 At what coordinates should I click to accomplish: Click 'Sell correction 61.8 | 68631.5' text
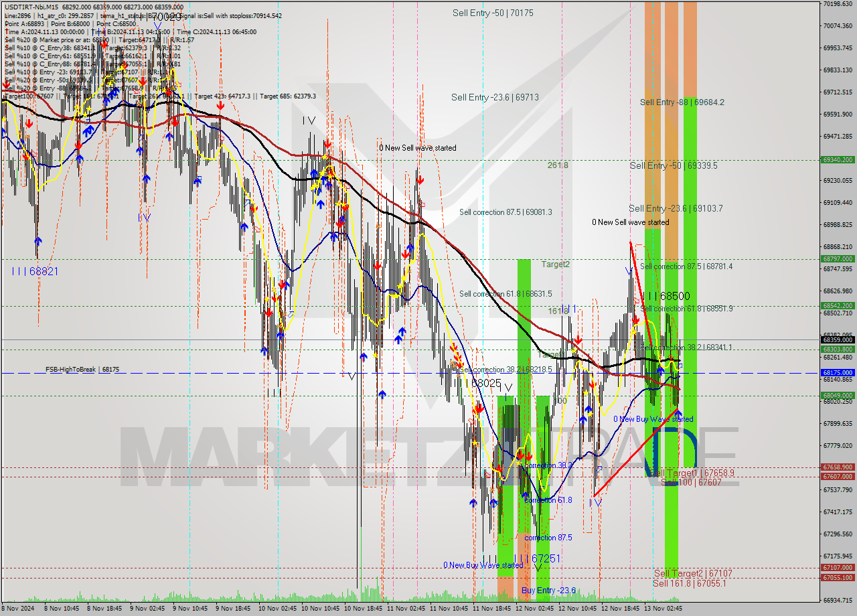pyautogui.click(x=505, y=294)
